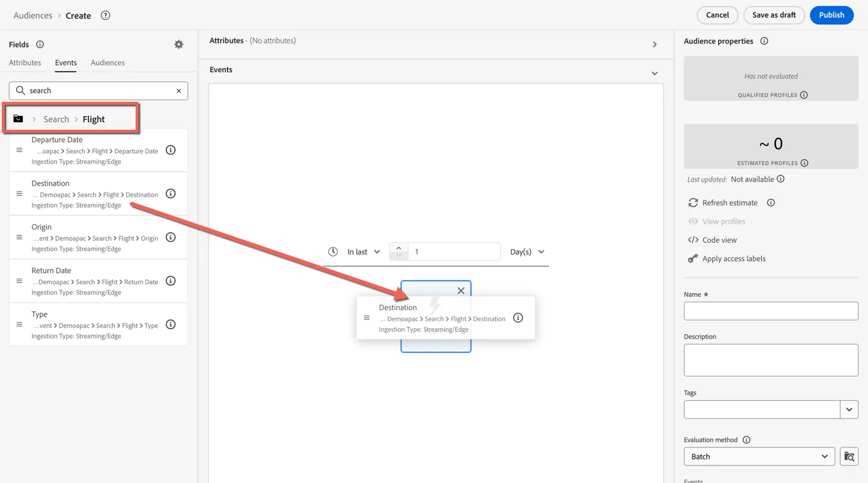The width and height of the screenshot is (868, 483).
Task: Show info for Destination field in list
Action: 171,194
